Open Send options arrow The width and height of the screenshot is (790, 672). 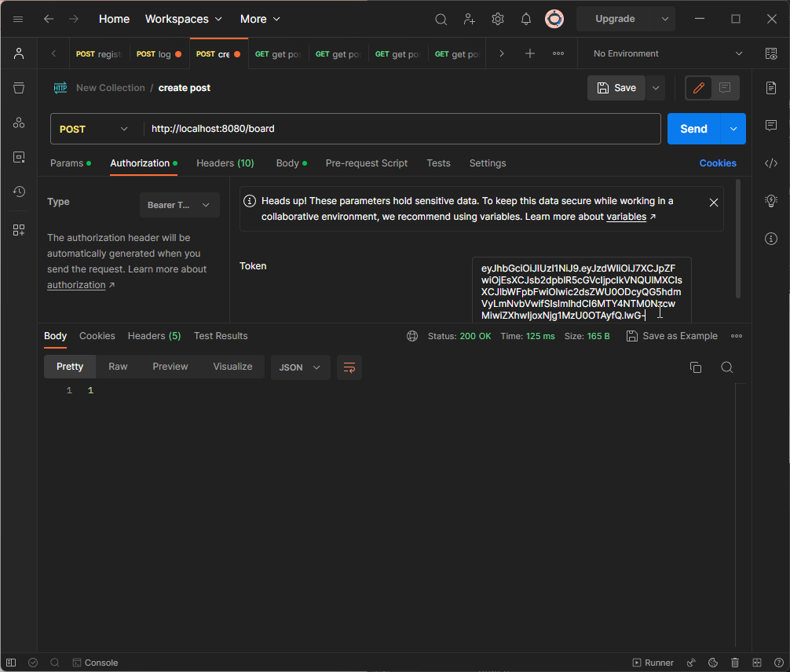733,129
